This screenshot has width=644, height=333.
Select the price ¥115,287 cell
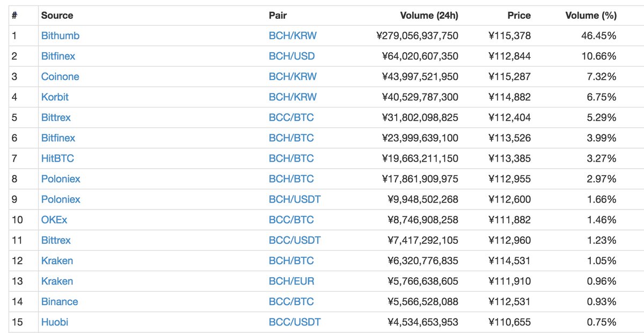coord(510,77)
